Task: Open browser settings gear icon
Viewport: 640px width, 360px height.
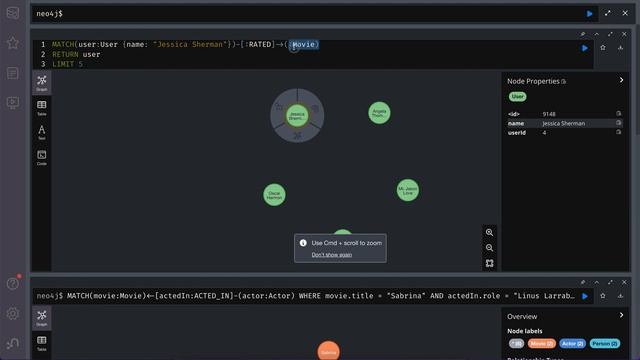Action: [x=13, y=313]
